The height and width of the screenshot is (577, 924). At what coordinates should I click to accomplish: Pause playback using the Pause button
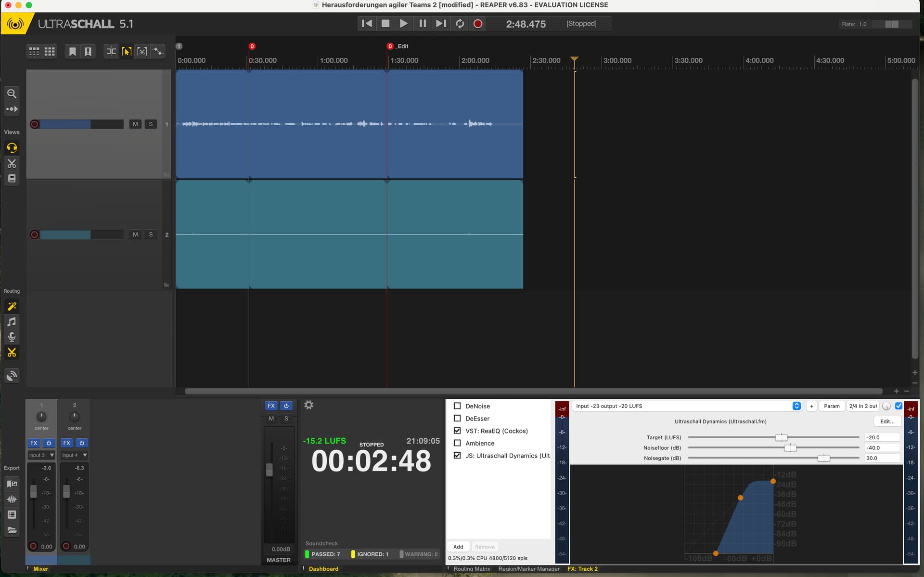[423, 24]
